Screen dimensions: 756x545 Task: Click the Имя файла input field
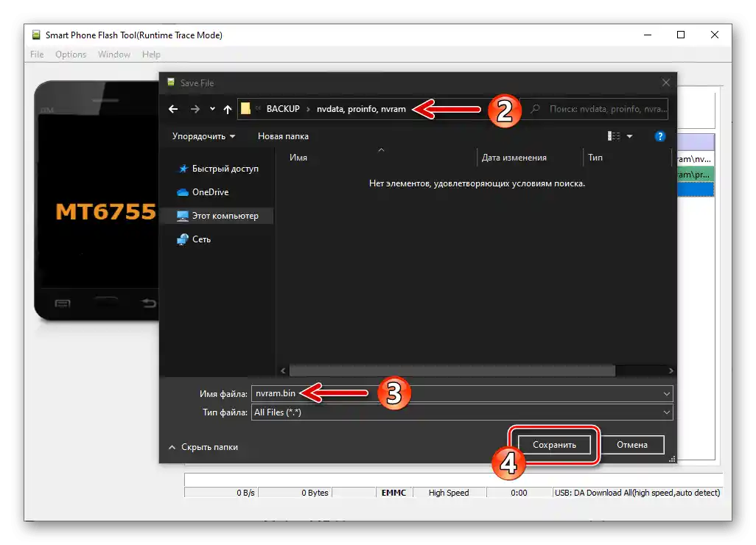pyautogui.click(x=462, y=394)
